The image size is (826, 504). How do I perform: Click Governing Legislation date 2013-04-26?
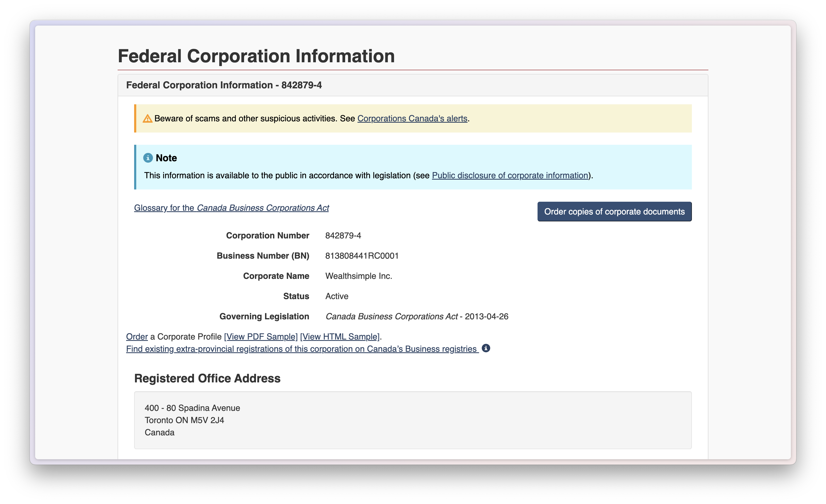point(486,317)
